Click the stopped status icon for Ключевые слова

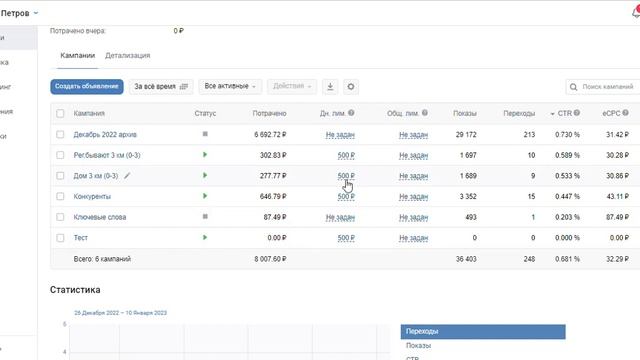pyautogui.click(x=205, y=216)
